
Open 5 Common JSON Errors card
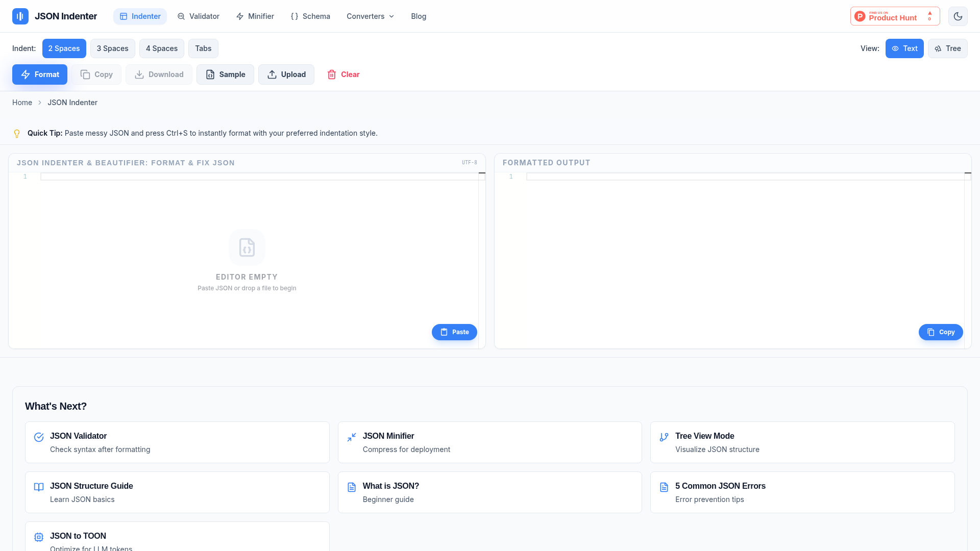[x=802, y=492]
